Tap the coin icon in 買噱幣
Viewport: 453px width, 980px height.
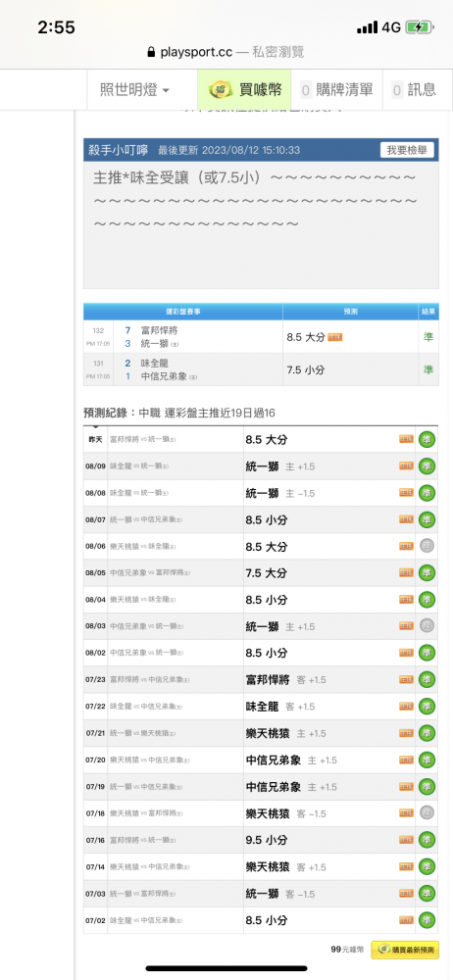222,90
